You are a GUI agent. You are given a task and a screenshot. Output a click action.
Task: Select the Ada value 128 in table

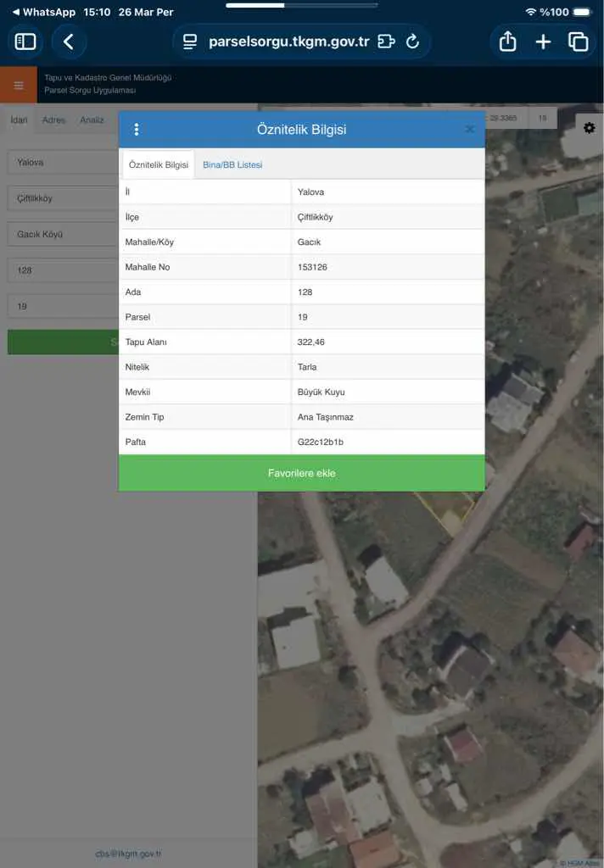click(x=305, y=292)
